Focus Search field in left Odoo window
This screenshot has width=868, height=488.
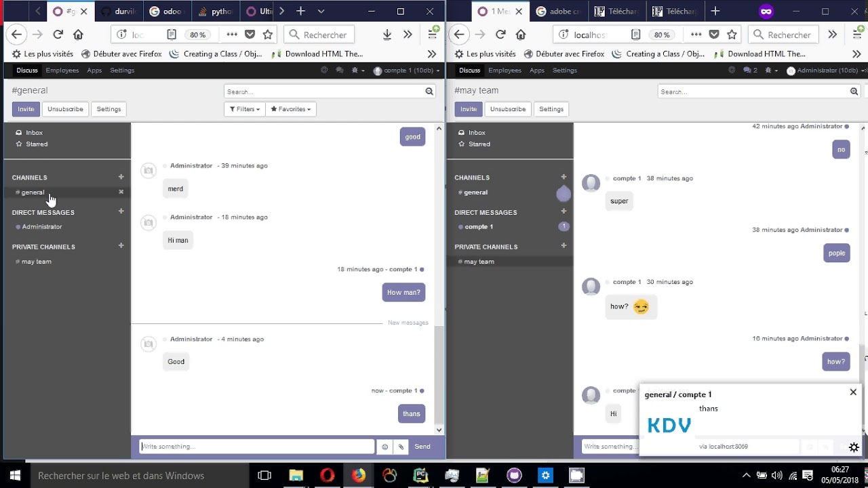(x=325, y=91)
